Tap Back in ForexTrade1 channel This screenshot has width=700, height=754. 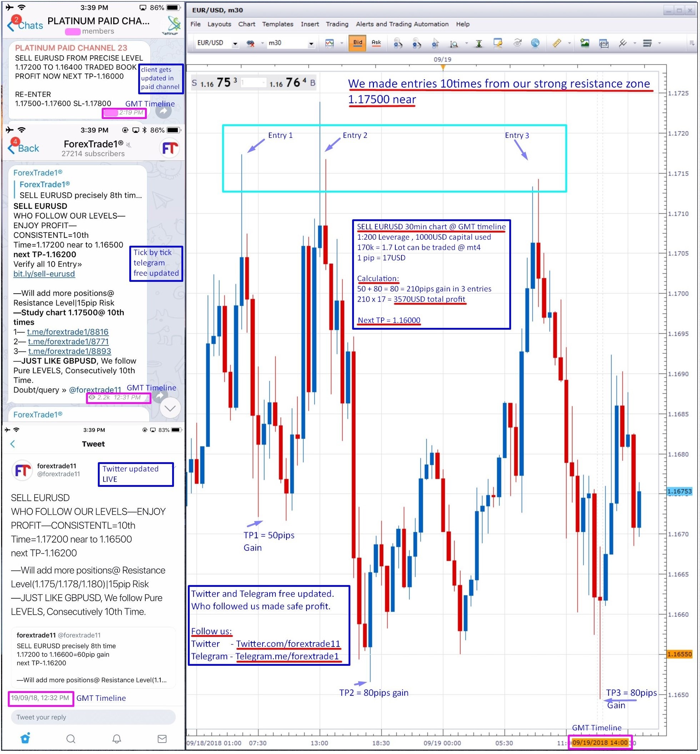point(24,148)
